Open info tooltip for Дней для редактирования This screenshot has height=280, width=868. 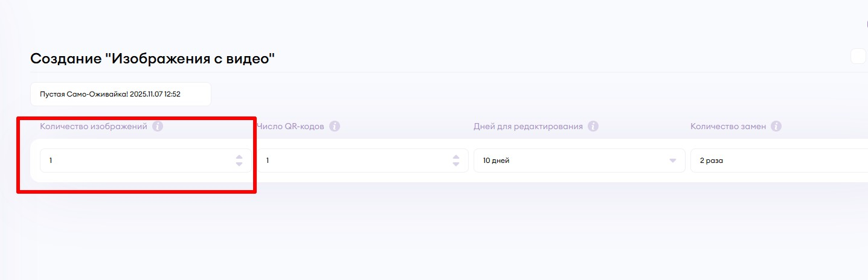[593, 127]
